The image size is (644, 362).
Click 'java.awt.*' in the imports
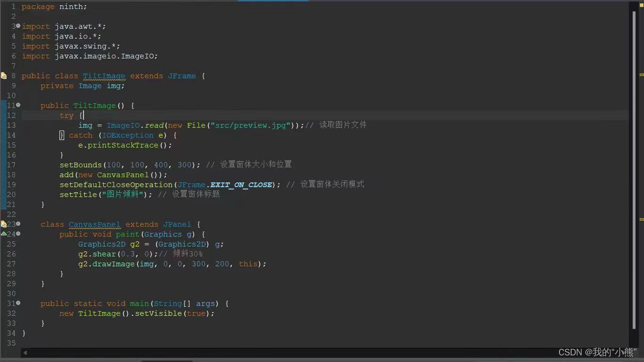(x=78, y=26)
